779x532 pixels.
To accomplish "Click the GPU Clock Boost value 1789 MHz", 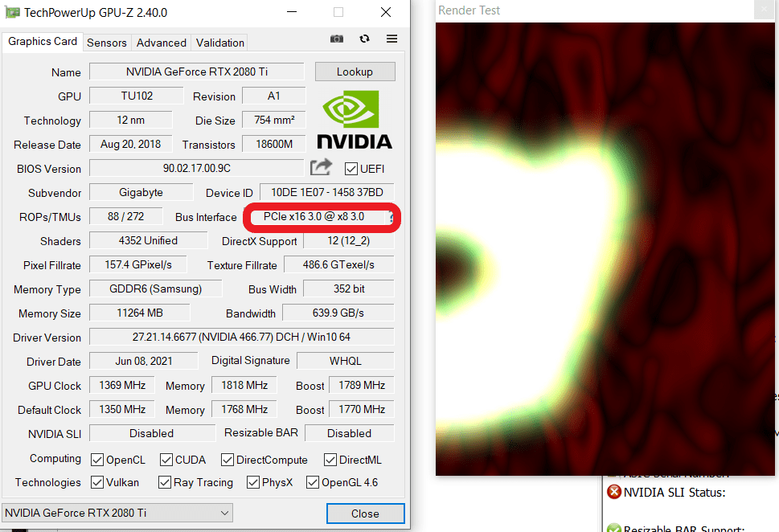I will click(x=362, y=385).
